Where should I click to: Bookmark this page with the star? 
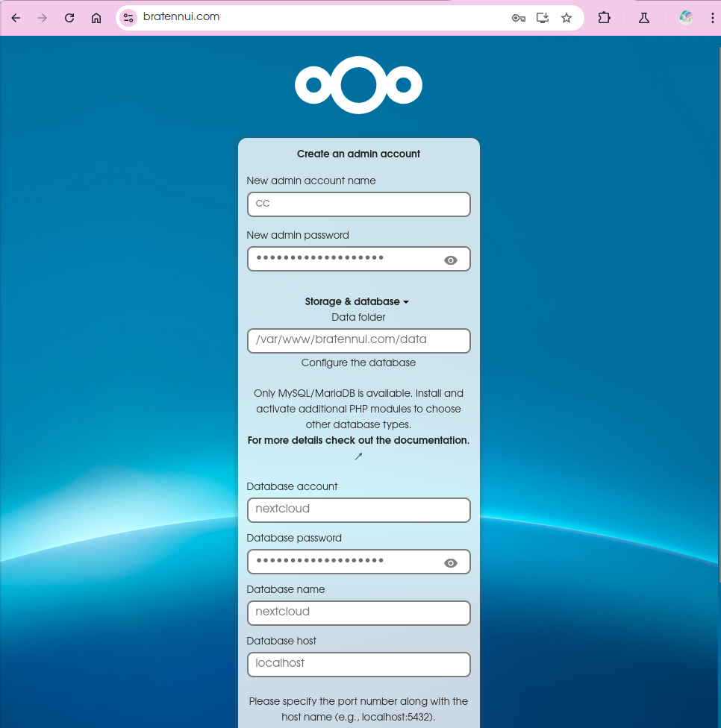pyautogui.click(x=566, y=18)
